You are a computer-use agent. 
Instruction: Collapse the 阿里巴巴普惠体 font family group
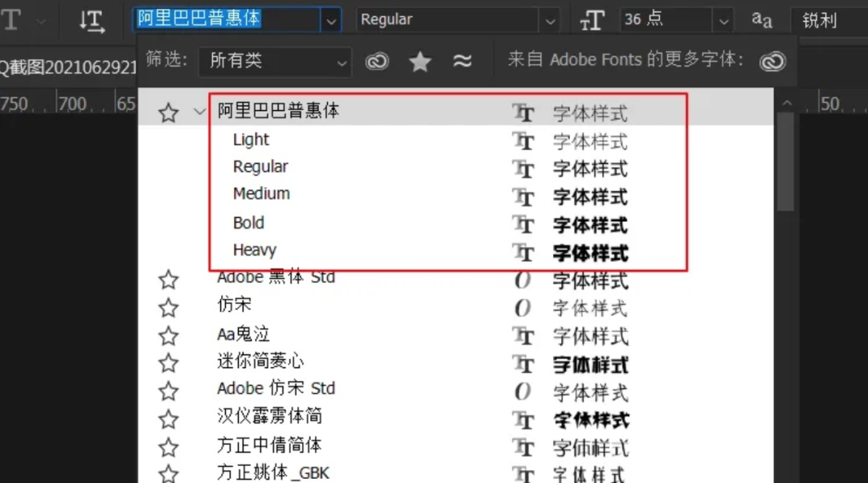coord(199,112)
